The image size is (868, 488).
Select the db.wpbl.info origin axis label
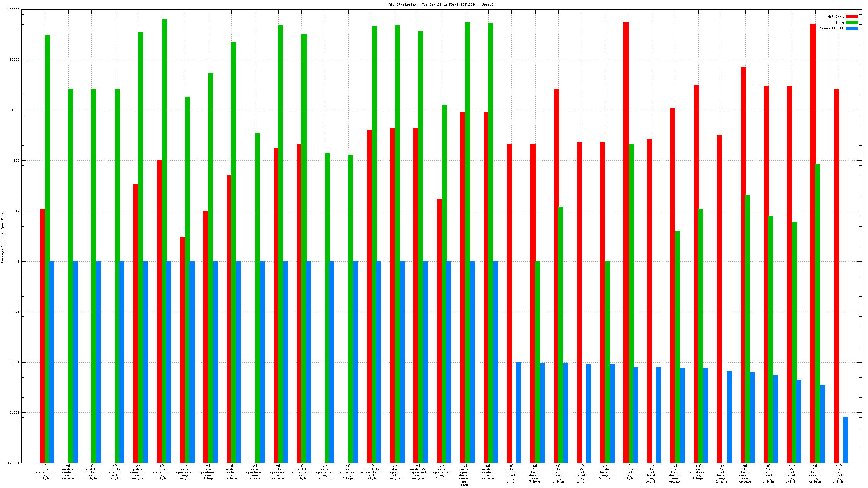[x=395, y=472]
